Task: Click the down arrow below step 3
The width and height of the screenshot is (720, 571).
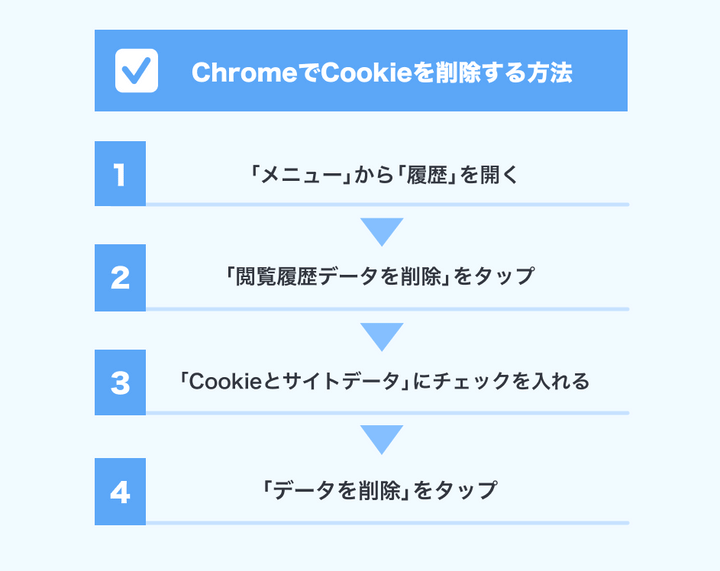Action: 381,439
